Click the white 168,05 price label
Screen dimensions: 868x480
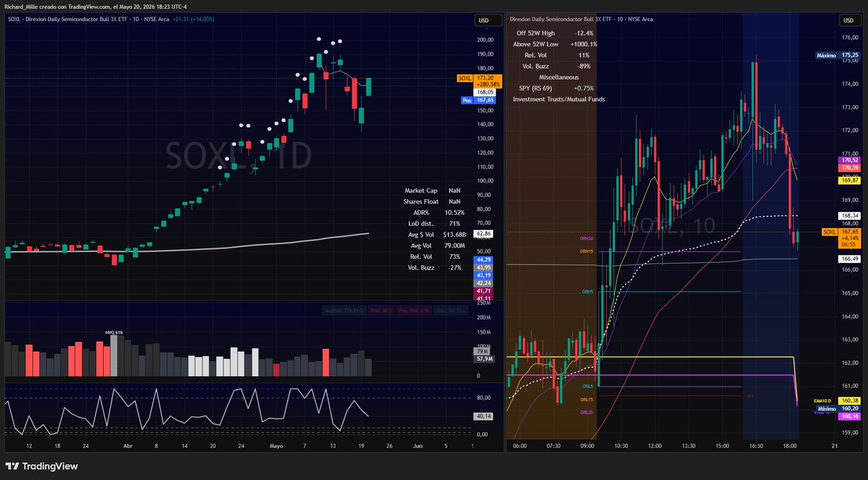point(485,93)
